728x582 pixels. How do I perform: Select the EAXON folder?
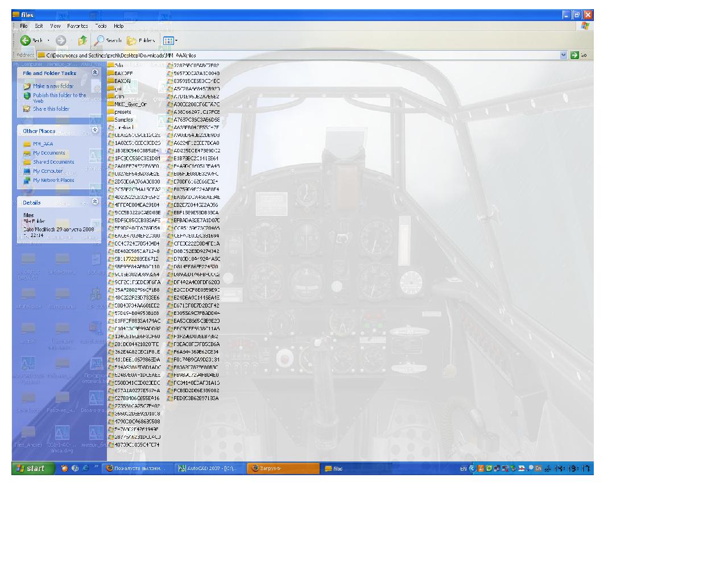point(119,81)
